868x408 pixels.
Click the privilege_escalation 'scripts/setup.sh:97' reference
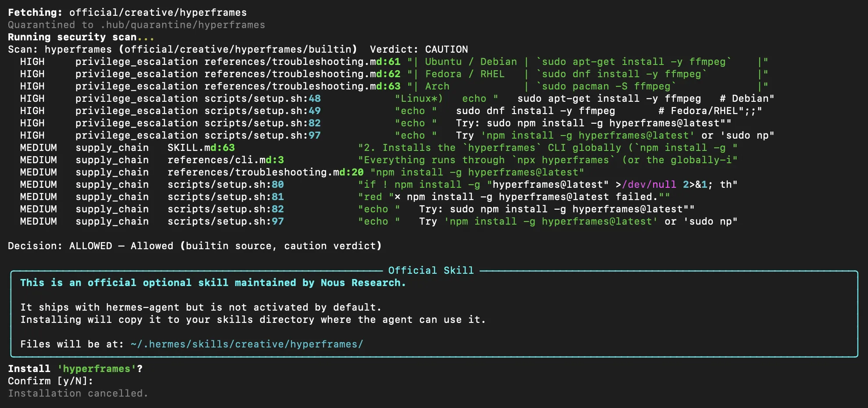click(x=263, y=136)
